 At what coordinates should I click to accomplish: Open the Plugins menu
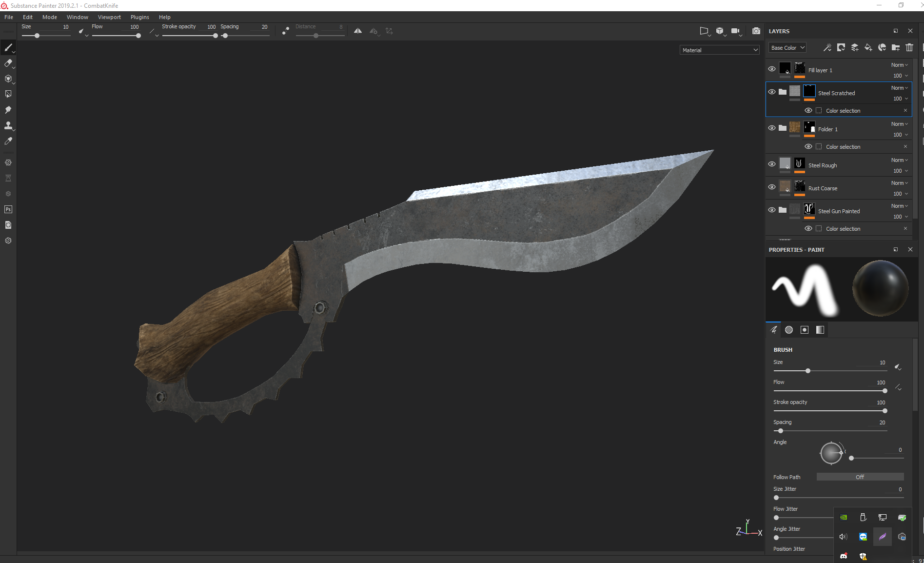click(140, 17)
